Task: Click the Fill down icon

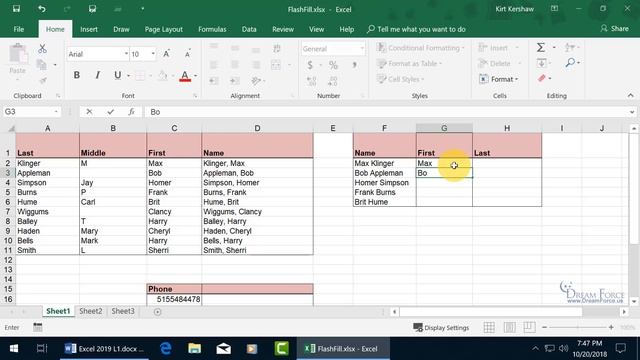Action: click(x=542, y=63)
